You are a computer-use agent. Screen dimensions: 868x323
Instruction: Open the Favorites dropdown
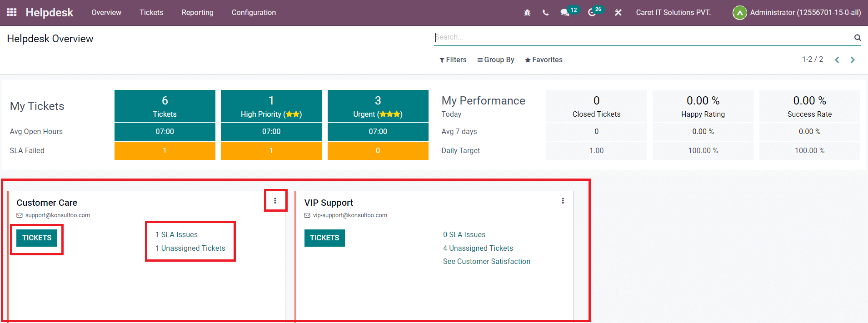click(544, 60)
